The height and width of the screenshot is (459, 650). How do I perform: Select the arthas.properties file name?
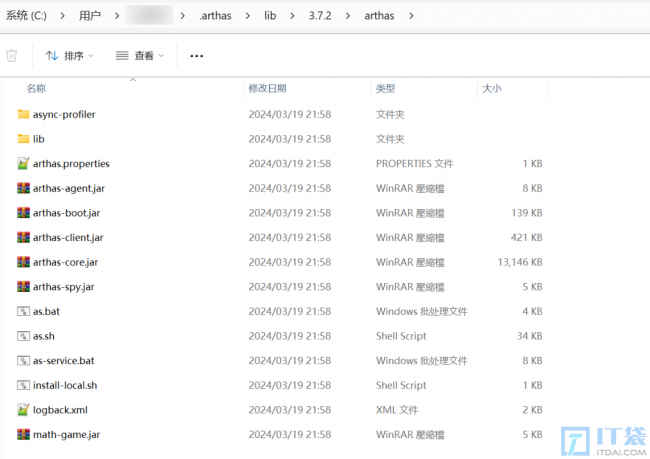point(71,164)
